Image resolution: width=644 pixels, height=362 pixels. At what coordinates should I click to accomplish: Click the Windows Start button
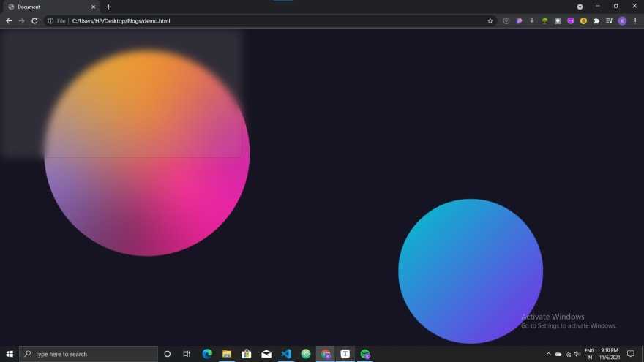[x=10, y=354]
